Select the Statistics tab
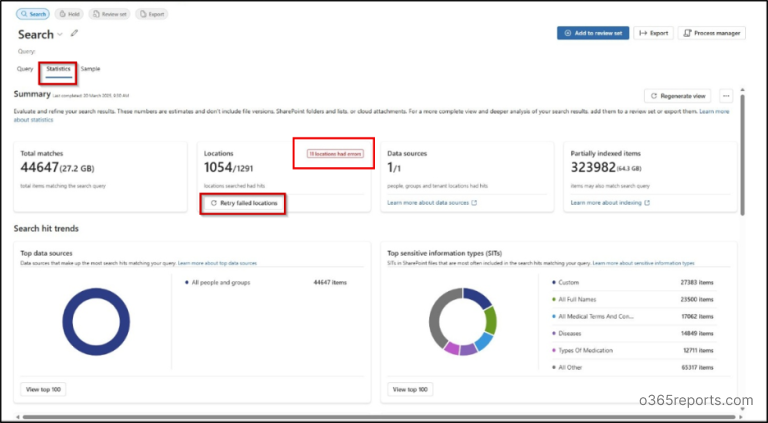This screenshot has width=768, height=423. coord(58,69)
